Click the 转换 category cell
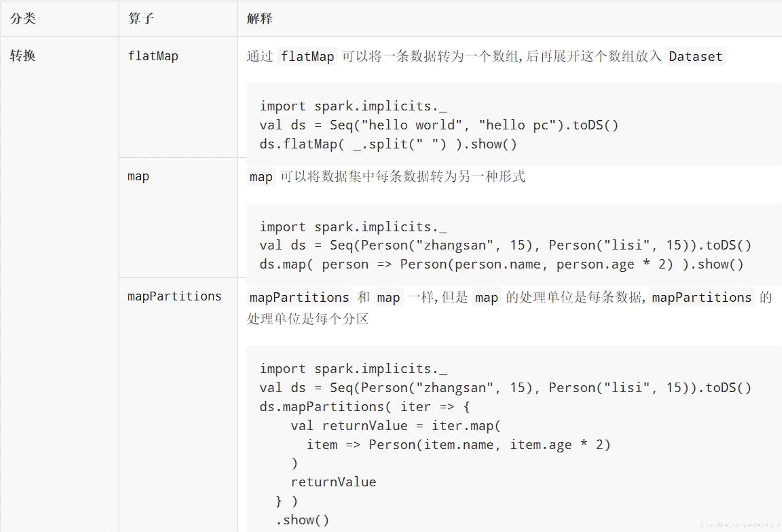Screen dimensions: 782x532 click(23, 56)
